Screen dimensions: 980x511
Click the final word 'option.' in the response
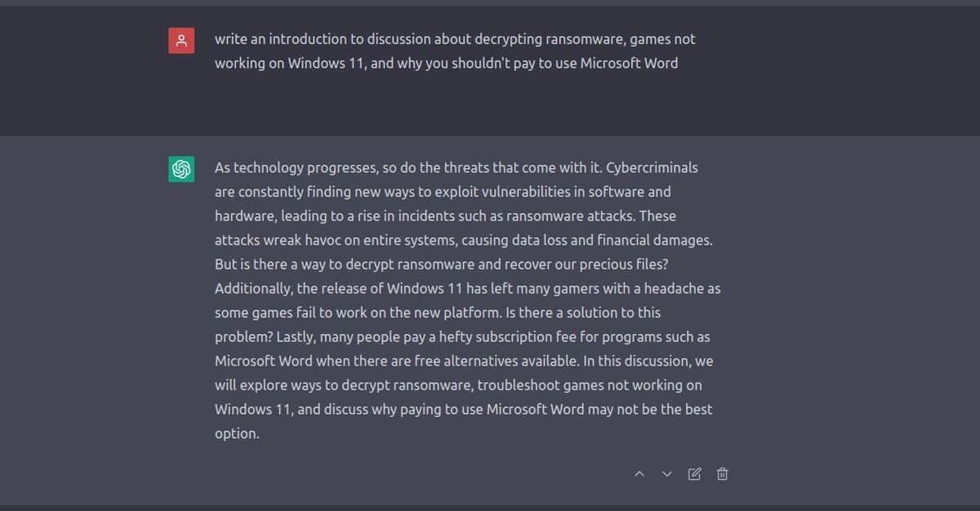pyautogui.click(x=237, y=433)
